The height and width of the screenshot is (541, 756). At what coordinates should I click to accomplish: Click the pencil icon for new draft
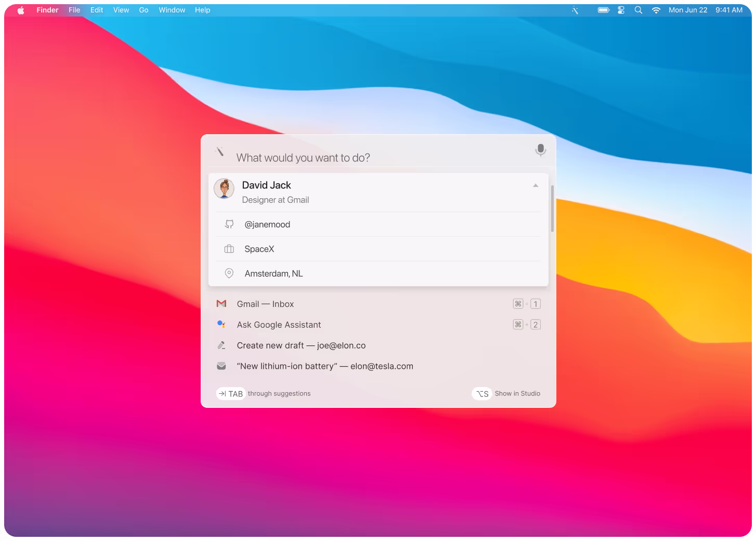pos(221,345)
